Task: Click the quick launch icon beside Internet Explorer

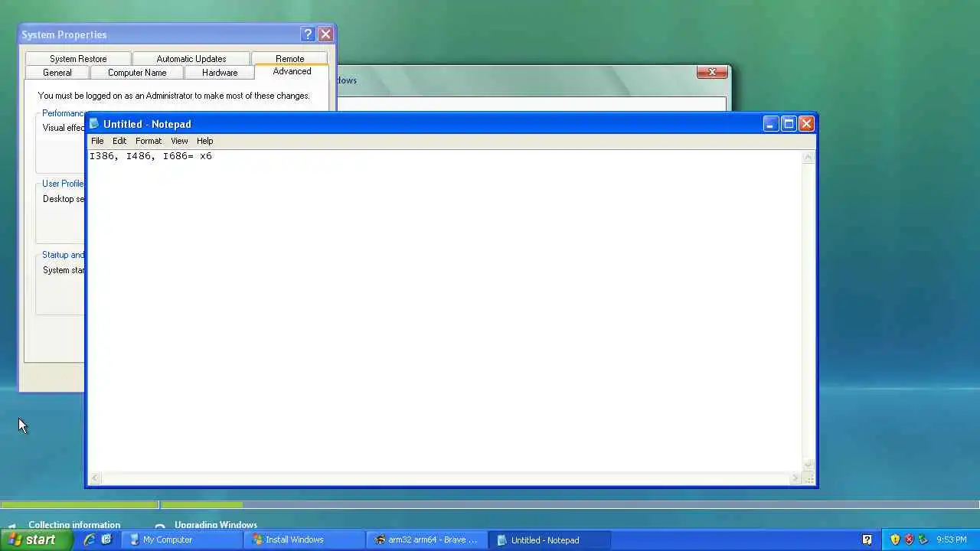Action: tap(106, 540)
